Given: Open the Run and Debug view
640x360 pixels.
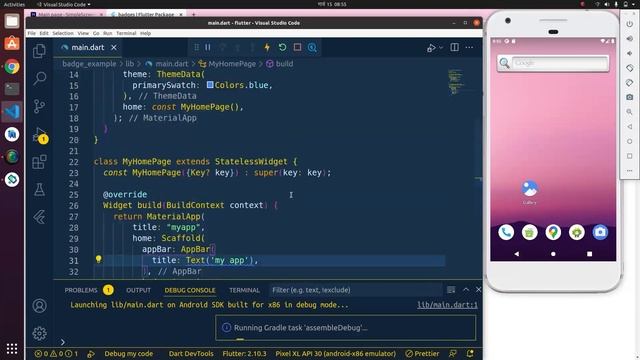Looking at the screenshot, I should click(39, 135).
